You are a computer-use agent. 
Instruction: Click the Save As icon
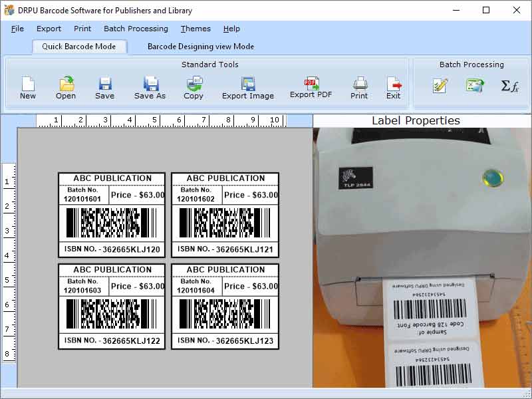click(150, 86)
